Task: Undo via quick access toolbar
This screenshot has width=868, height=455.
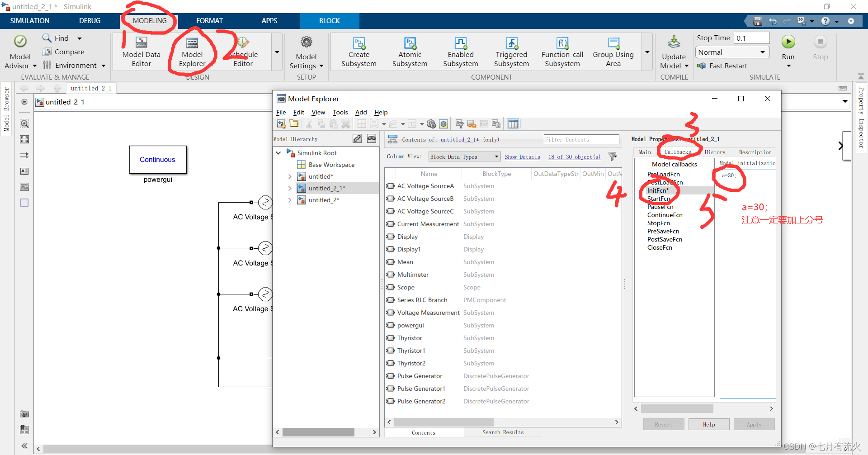Action: [773, 21]
